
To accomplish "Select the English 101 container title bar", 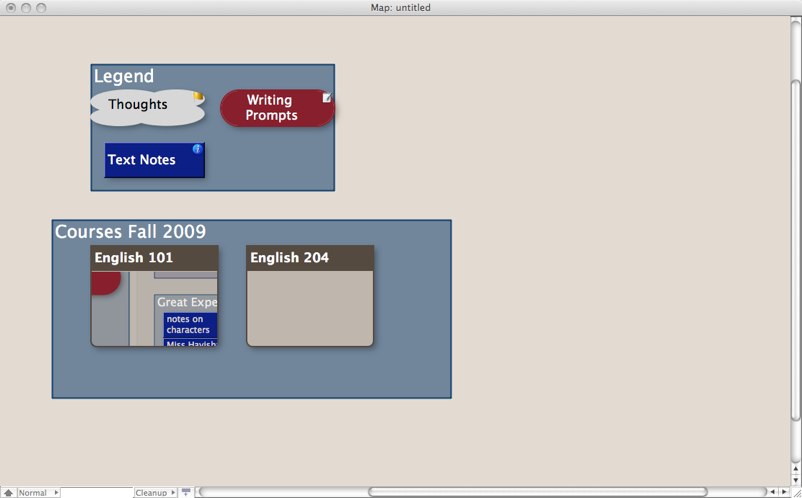I will tap(154, 258).
